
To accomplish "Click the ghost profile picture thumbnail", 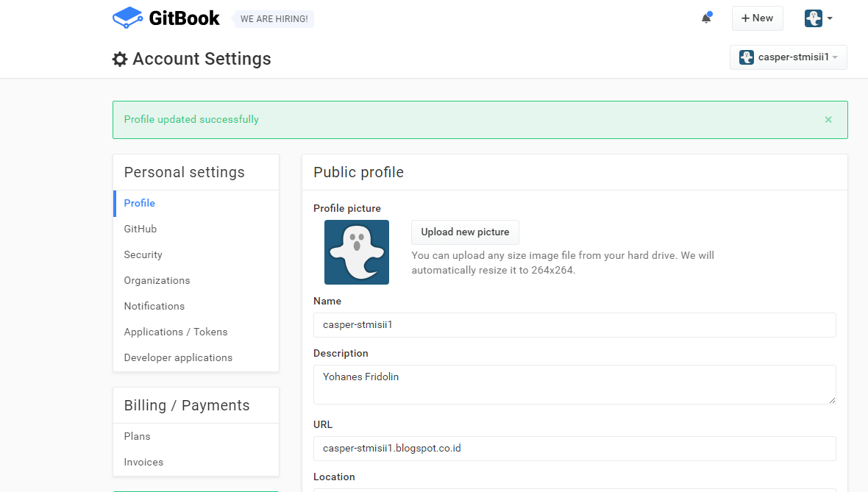I will (357, 252).
